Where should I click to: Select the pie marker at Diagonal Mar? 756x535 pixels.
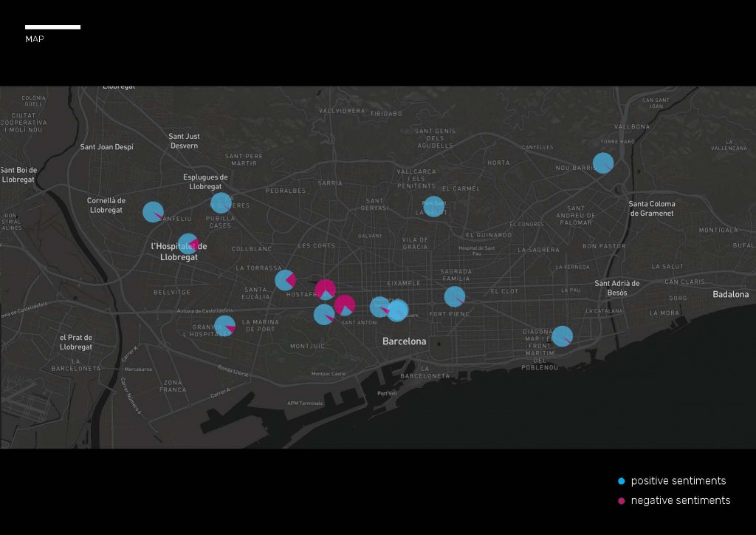pos(562,336)
